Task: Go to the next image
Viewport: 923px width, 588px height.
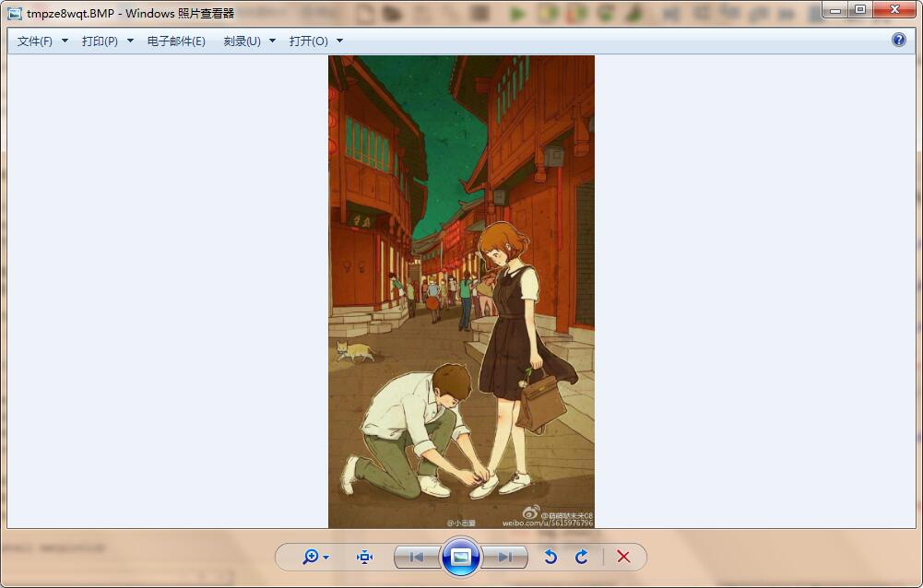Action: pyautogui.click(x=504, y=557)
